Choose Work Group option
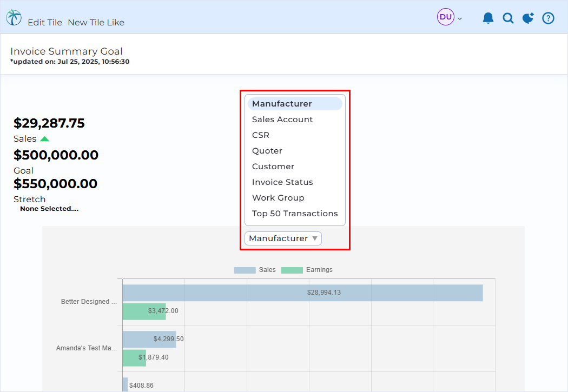The height and width of the screenshot is (392, 568). 278,198
